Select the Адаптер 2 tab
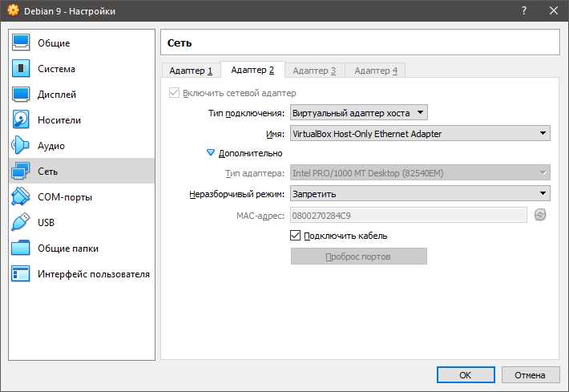The image size is (569, 392). [x=252, y=70]
